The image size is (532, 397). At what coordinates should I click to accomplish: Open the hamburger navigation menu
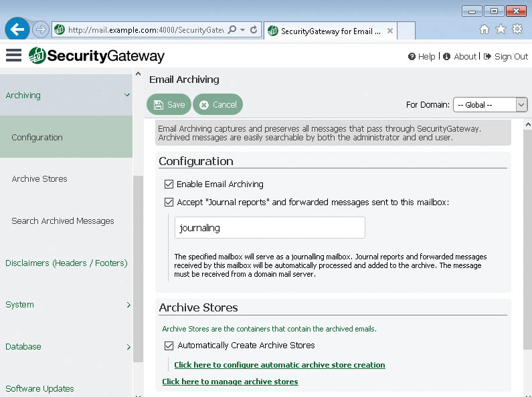click(x=13, y=55)
